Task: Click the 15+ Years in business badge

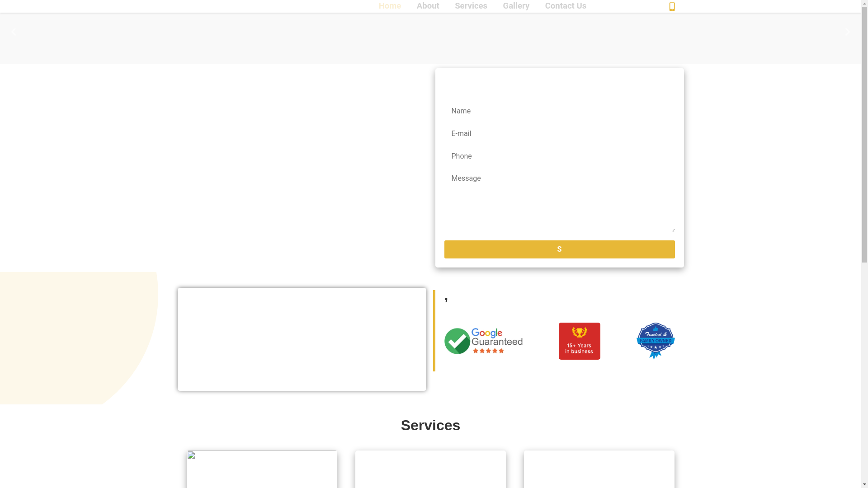Action: 579,341
